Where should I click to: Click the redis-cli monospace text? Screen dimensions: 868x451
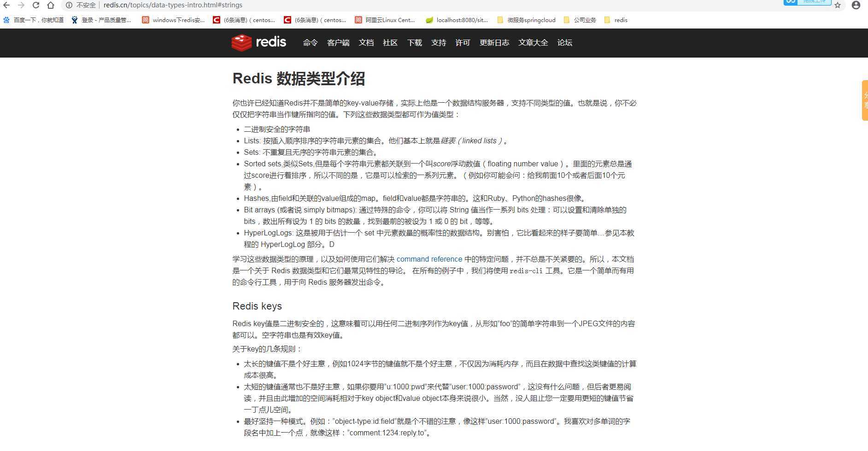tap(526, 271)
